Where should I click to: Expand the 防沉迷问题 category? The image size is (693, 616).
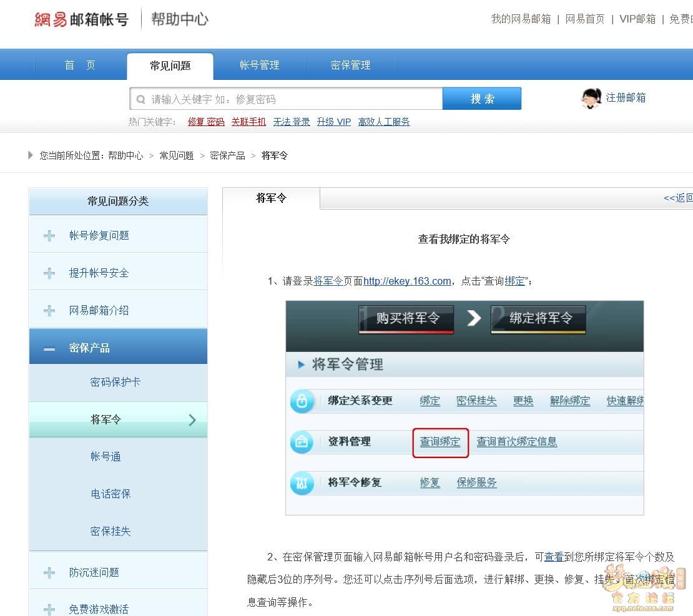49,573
